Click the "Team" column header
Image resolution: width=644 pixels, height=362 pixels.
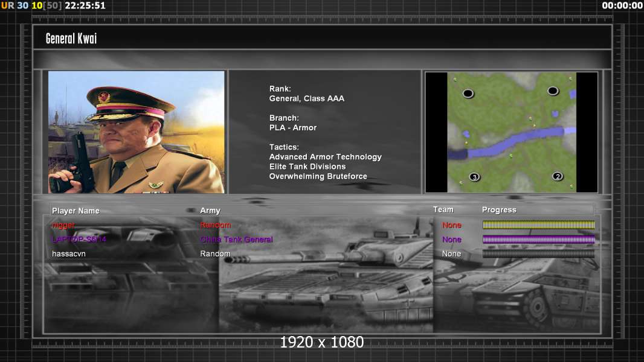[443, 209]
